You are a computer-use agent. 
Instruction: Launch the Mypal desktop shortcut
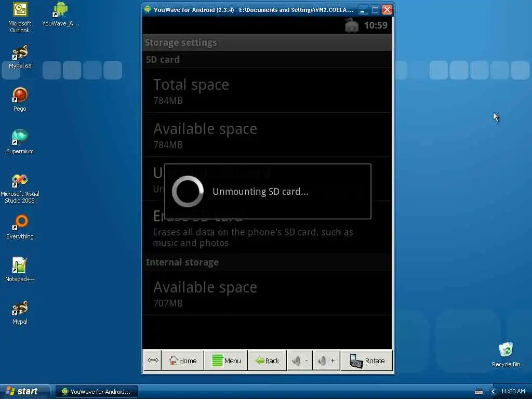(x=20, y=312)
